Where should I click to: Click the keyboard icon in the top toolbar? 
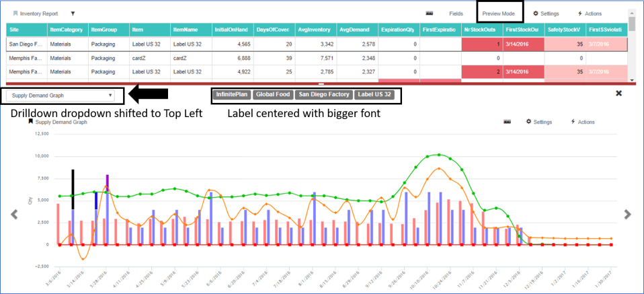[x=429, y=13]
